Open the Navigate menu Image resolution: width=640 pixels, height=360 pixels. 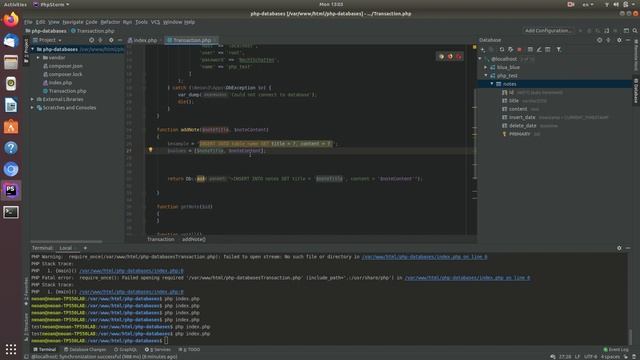[x=73, y=22]
